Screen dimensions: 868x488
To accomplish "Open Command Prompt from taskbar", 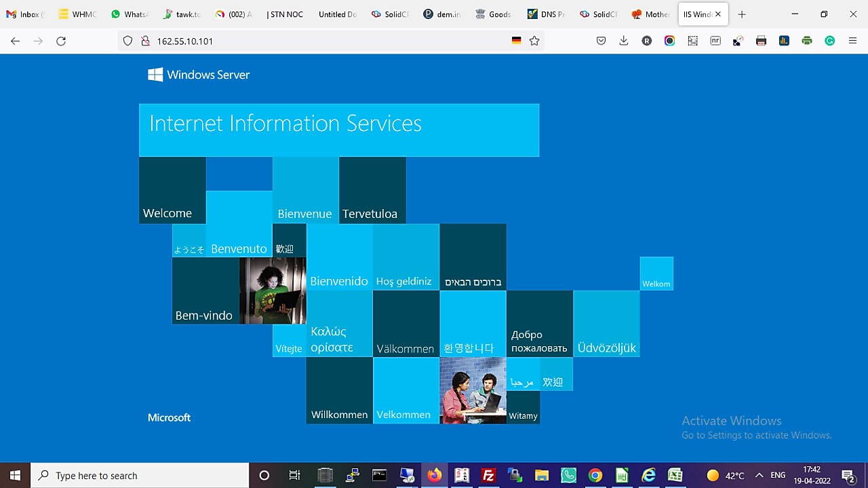I will pyautogui.click(x=379, y=475).
